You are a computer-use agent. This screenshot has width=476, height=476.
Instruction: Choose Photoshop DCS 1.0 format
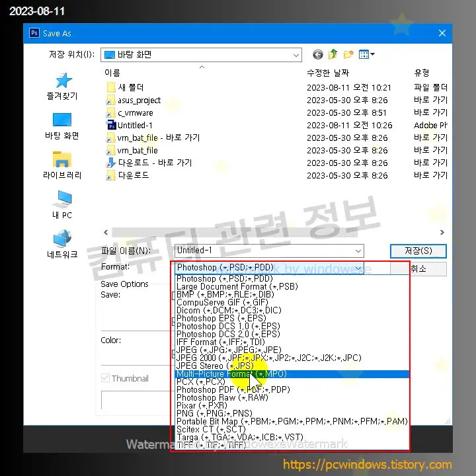(292, 326)
